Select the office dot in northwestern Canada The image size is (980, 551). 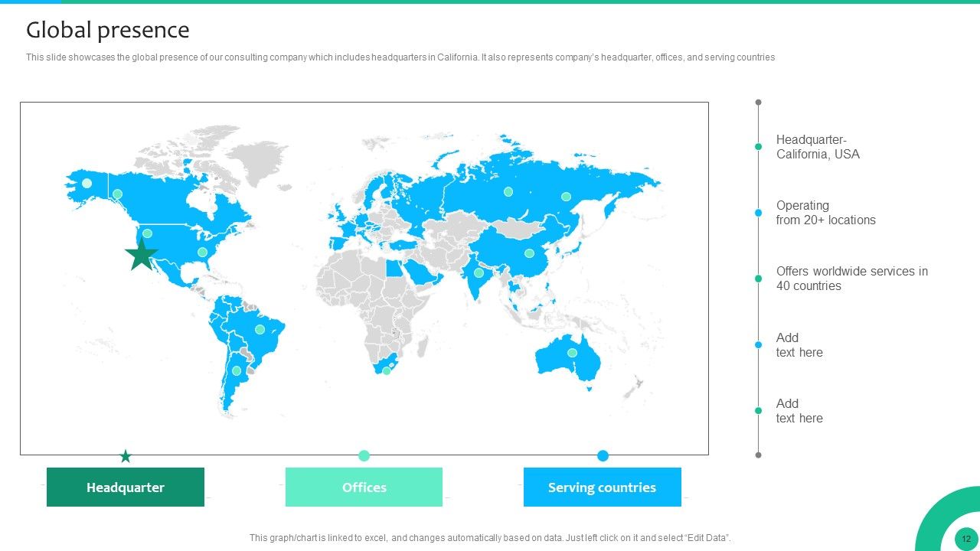pos(117,194)
